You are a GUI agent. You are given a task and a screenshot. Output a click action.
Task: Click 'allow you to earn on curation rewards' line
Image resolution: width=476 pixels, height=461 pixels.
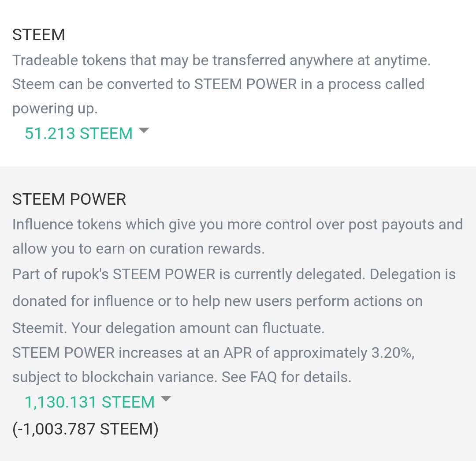[x=138, y=249]
